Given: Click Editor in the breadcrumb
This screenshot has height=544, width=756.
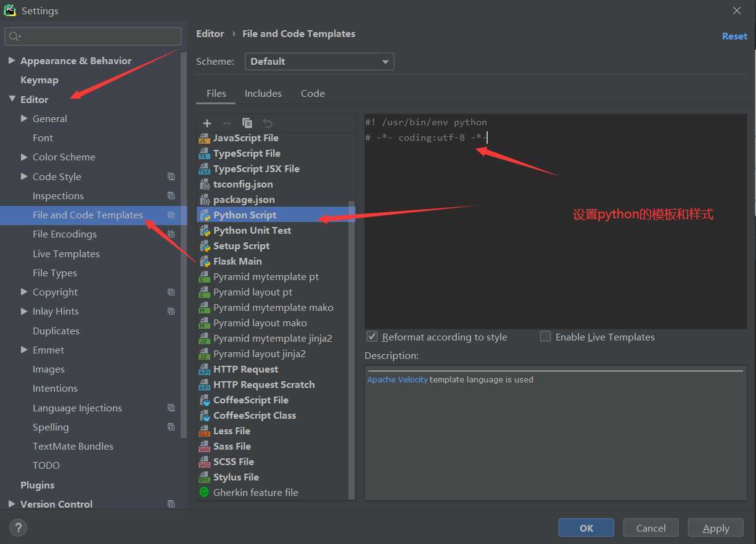Looking at the screenshot, I should pyautogui.click(x=210, y=34).
